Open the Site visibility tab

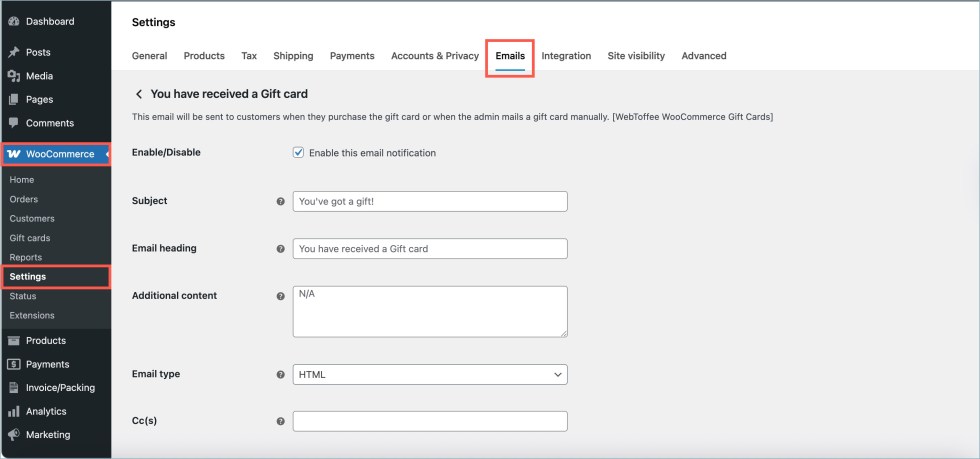(x=636, y=56)
